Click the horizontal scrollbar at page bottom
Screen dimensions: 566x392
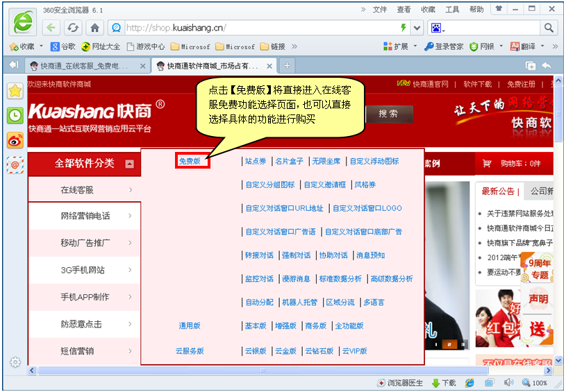[278, 371]
